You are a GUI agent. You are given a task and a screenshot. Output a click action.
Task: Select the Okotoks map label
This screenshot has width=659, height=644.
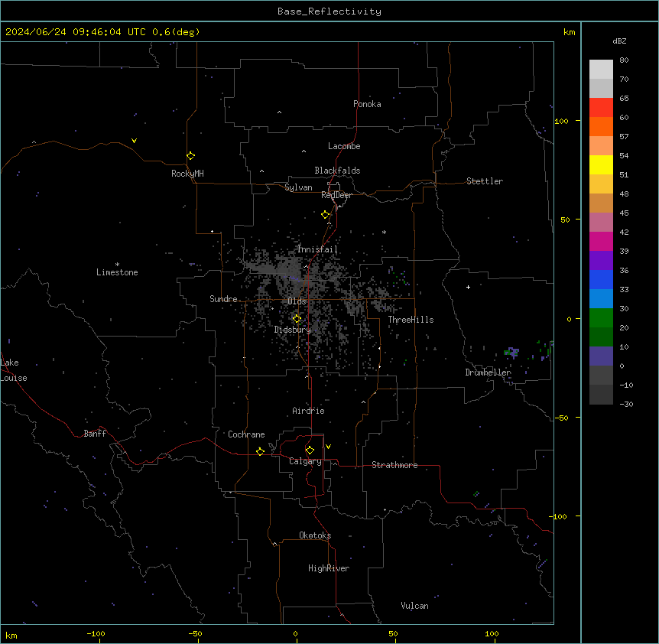pos(315,535)
